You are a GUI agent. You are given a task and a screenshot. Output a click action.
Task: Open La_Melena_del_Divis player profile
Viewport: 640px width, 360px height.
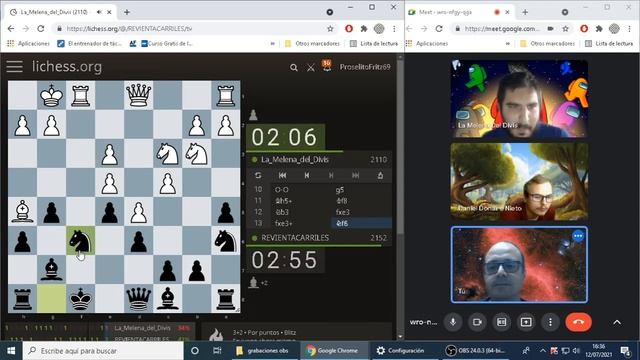coord(295,160)
